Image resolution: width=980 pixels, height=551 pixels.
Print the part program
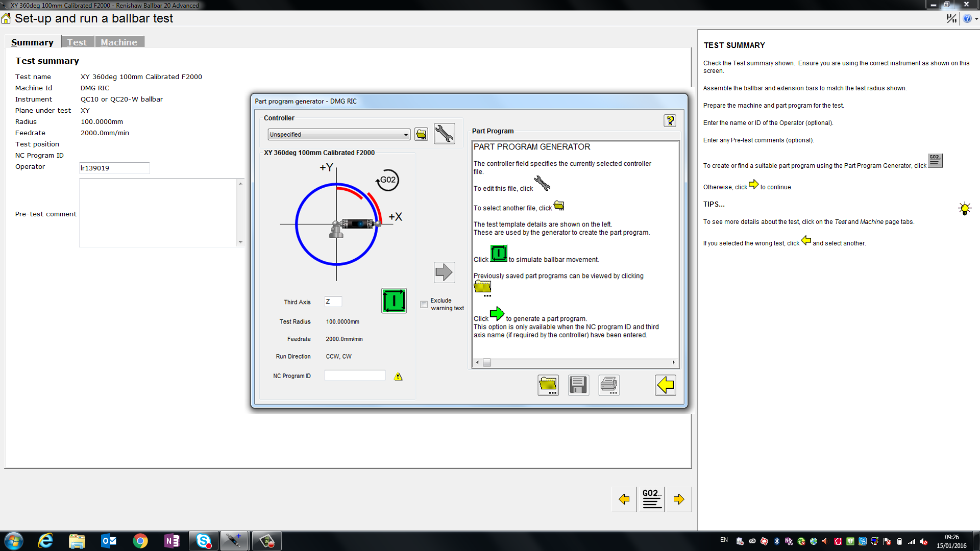pos(609,385)
